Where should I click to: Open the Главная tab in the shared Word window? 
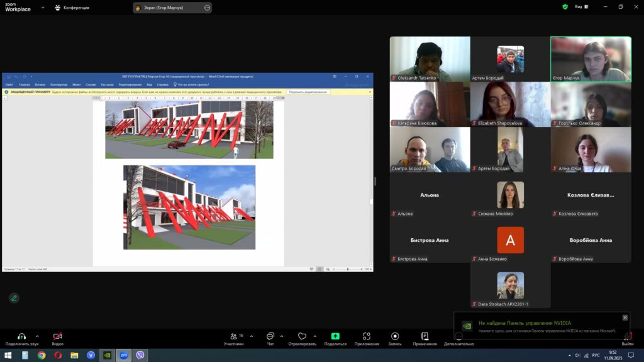25,85
